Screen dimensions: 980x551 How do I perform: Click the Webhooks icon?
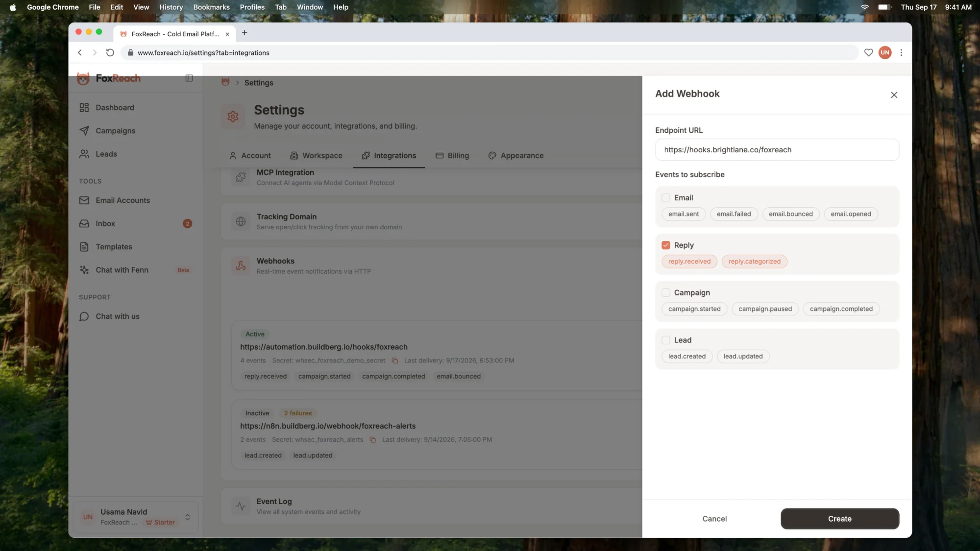click(x=241, y=266)
